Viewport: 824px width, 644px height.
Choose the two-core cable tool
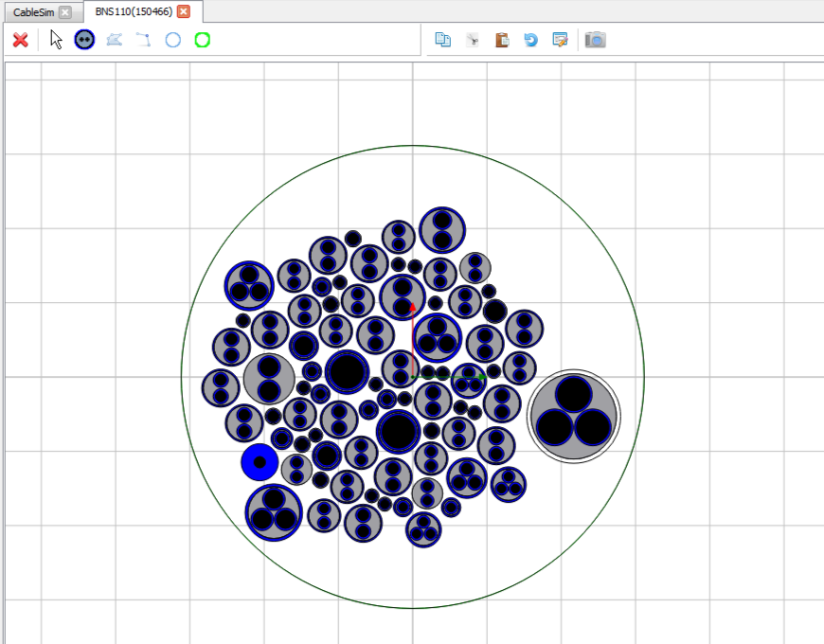[85, 40]
